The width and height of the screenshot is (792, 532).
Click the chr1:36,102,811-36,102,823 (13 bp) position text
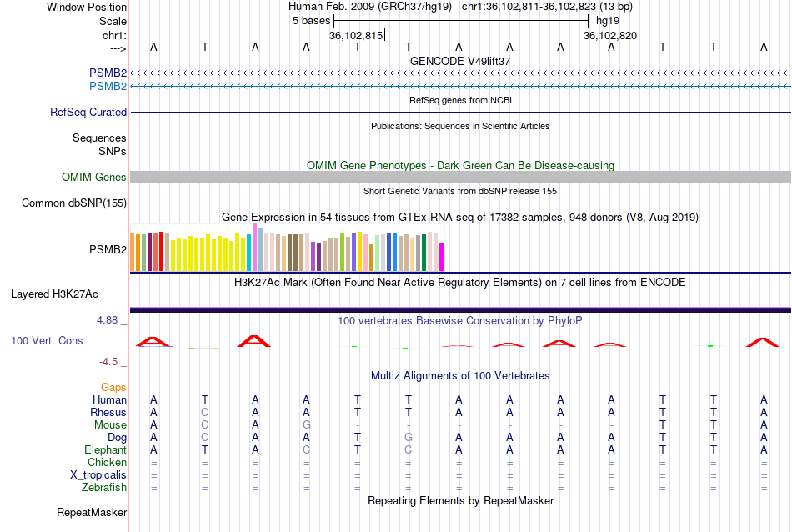coord(547,7)
